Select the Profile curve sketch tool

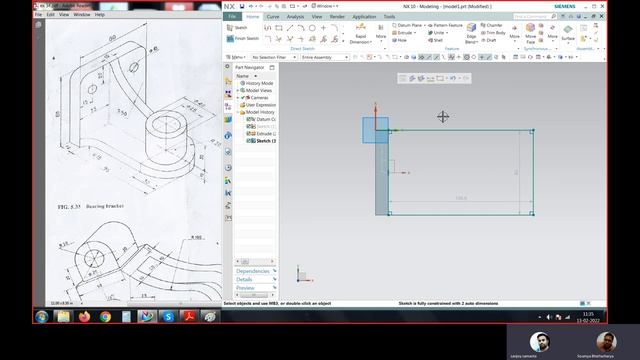click(x=267, y=28)
